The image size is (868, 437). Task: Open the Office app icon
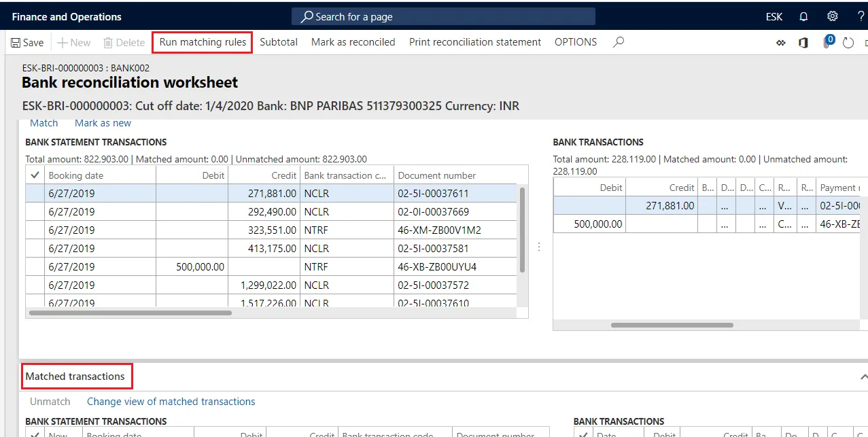803,42
